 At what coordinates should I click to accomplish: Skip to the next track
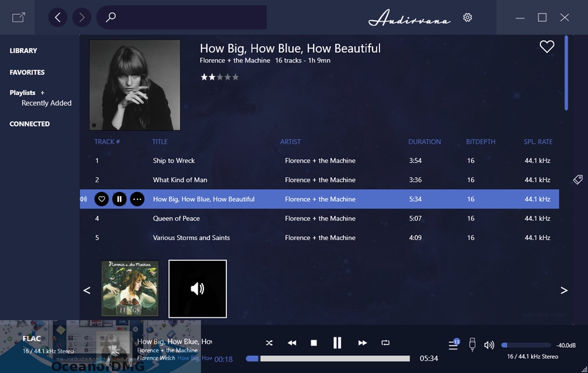point(362,343)
